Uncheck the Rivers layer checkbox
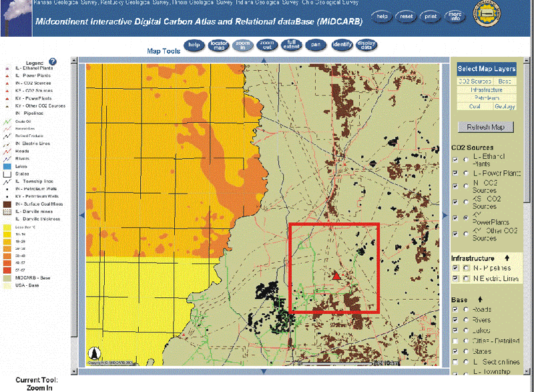Viewport: 534px width, 392px height. click(x=455, y=320)
